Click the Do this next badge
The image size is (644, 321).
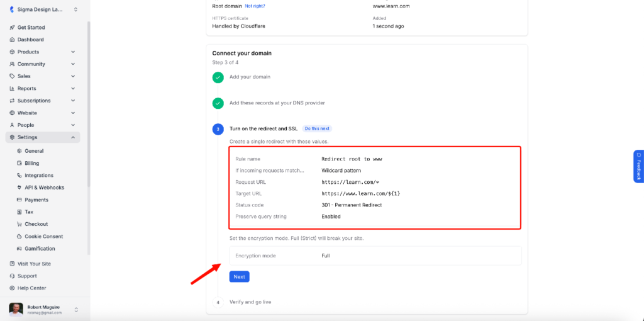coord(317,128)
